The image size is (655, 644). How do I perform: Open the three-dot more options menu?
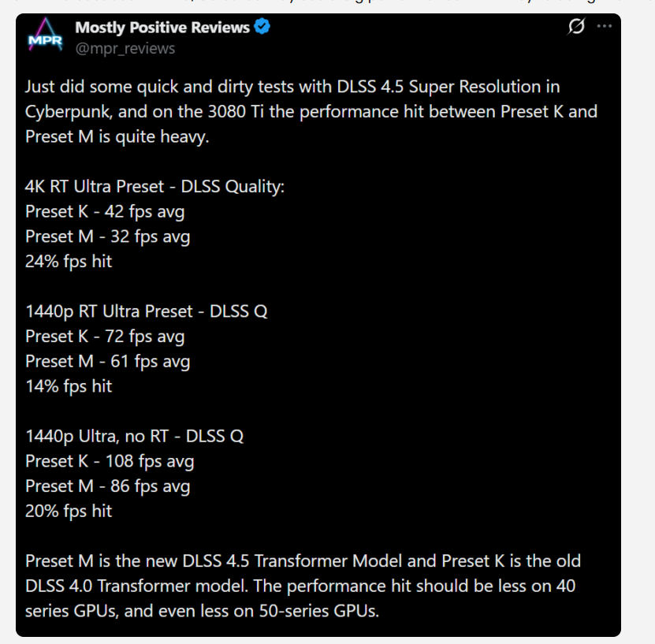tap(604, 26)
